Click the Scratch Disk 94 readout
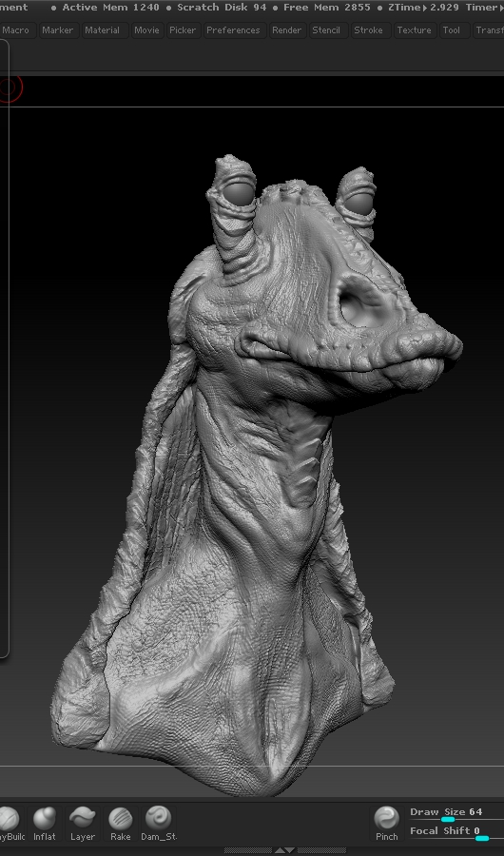The height and width of the screenshot is (856, 504). [x=222, y=8]
